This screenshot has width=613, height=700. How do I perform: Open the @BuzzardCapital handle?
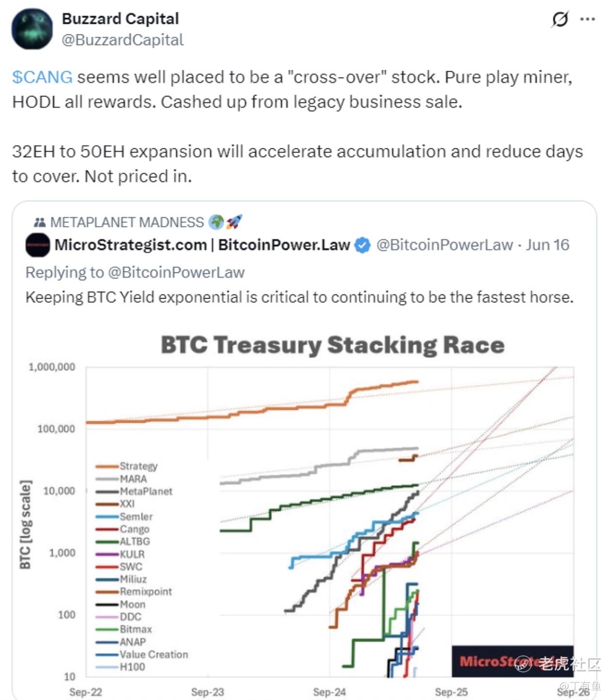point(123,40)
